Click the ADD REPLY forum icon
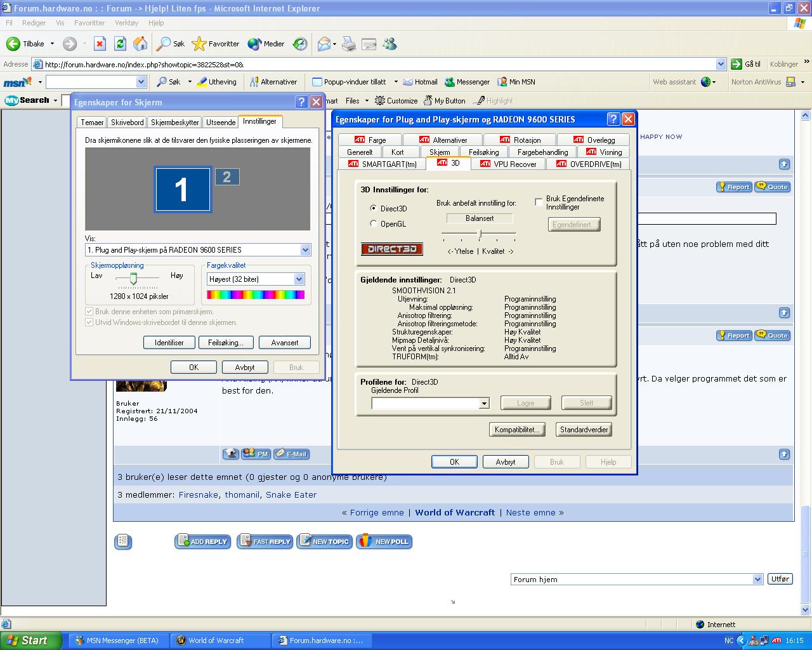This screenshot has height=650, width=812. pos(202,541)
